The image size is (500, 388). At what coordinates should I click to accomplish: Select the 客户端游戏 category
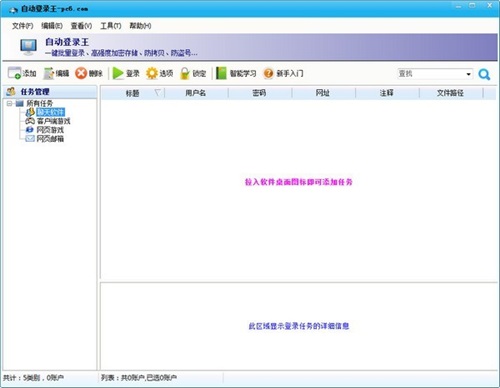pyautogui.click(x=53, y=121)
